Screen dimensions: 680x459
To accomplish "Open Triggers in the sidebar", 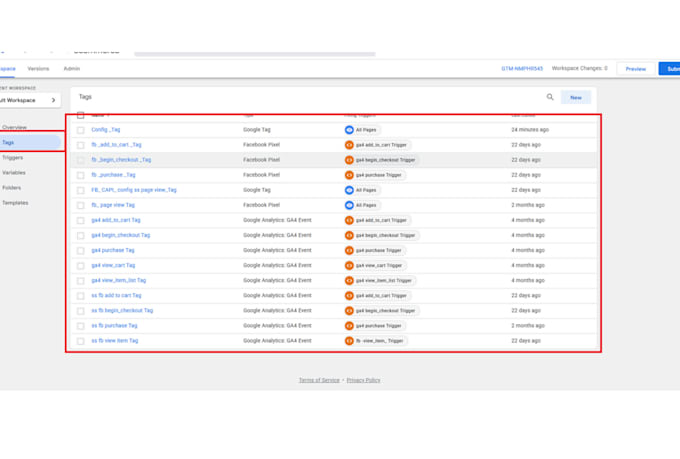I will click(13, 157).
